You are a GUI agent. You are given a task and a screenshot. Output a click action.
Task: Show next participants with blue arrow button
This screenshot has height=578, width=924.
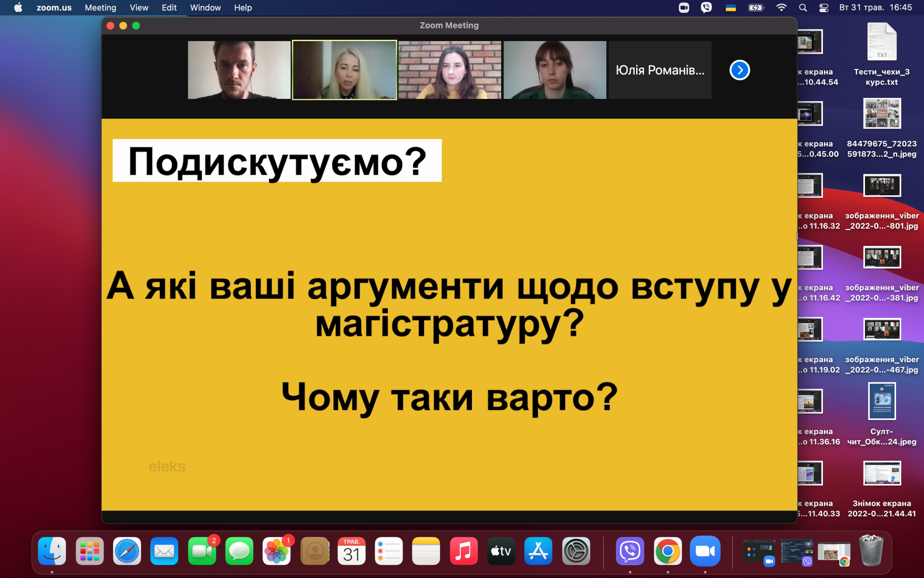click(x=739, y=70)
